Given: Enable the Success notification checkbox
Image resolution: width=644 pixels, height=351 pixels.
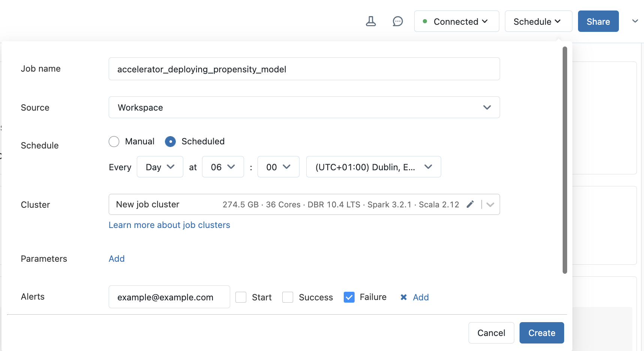Looking at the screenshot, I should 288,297.
